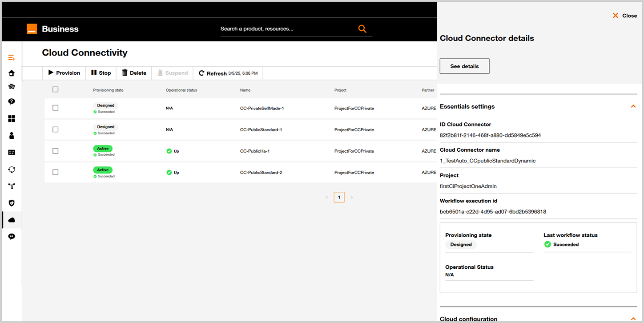The image size is (644, 323).
Task: Open the help question mark icon
Action: 12,101
